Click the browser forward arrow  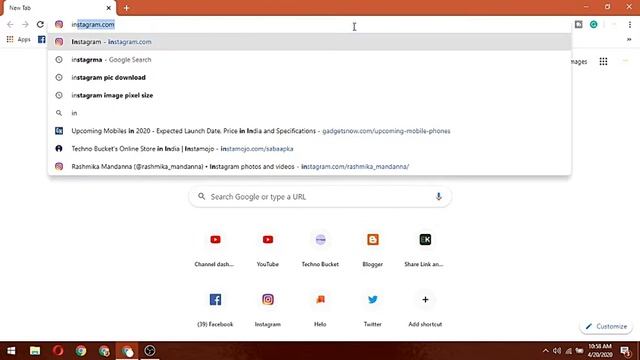click(25, 24)
